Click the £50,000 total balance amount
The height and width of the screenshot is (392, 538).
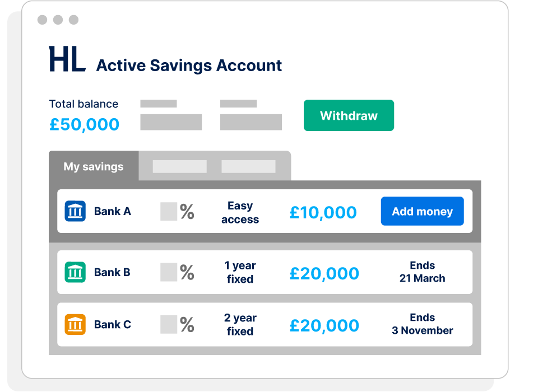click(84, 124)
